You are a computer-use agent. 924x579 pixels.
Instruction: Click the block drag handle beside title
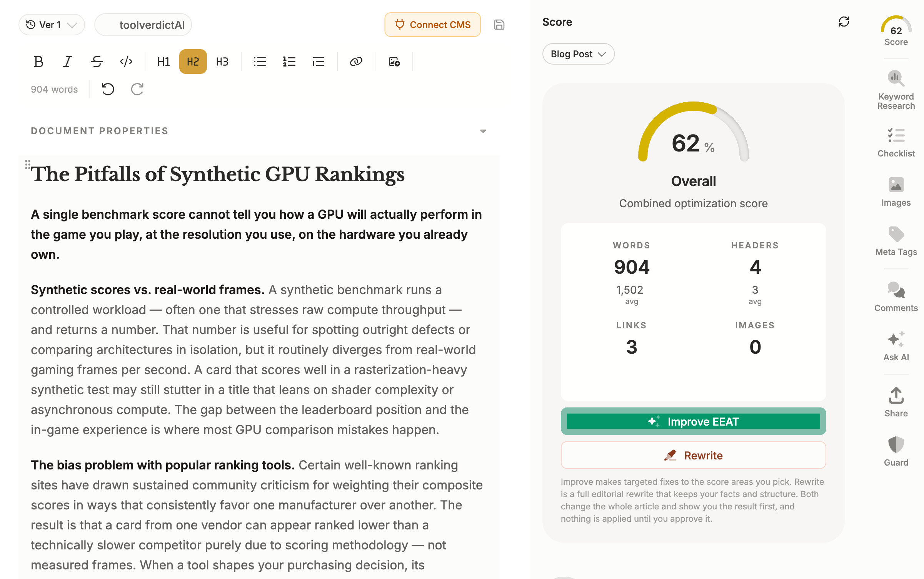coord(28,165)
